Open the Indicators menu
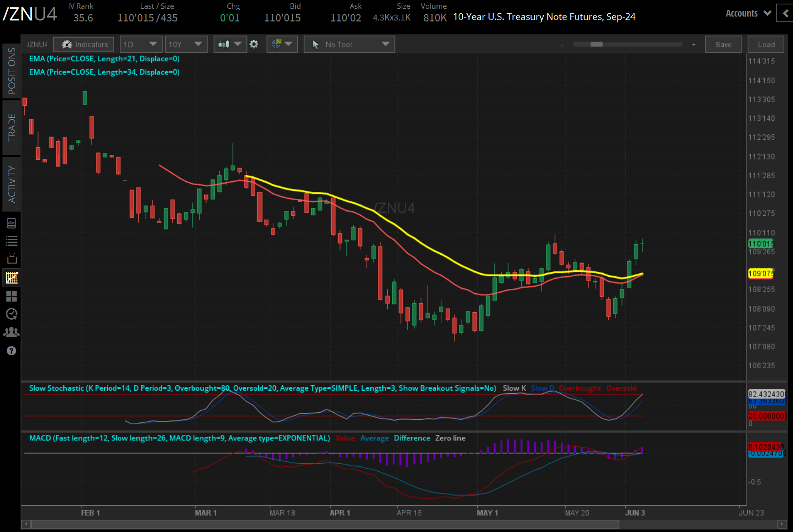 [84, 44]
